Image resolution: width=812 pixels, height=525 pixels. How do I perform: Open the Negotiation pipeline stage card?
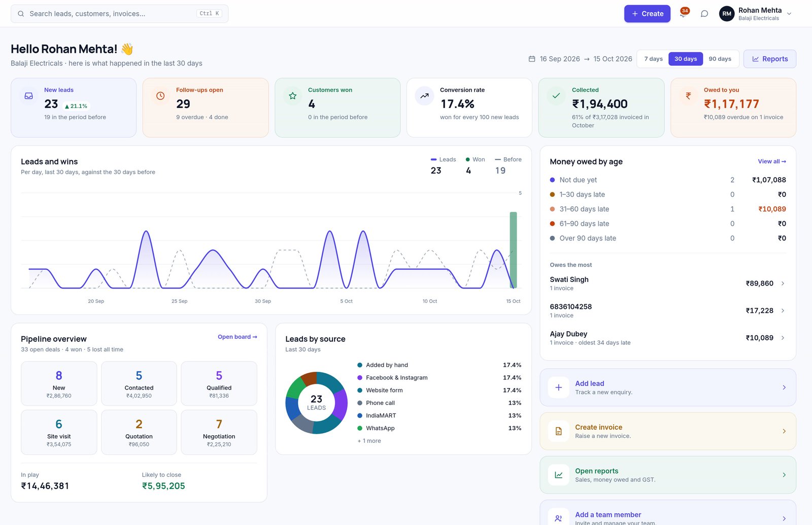tap(219, 432)
